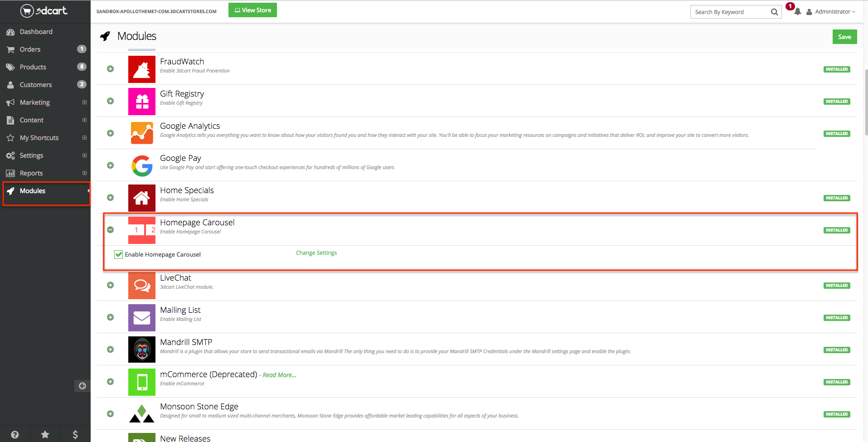Open Change Settings link for carousel
The width and height of the screenshot is (868, 442).
click(x=316, y=253)
